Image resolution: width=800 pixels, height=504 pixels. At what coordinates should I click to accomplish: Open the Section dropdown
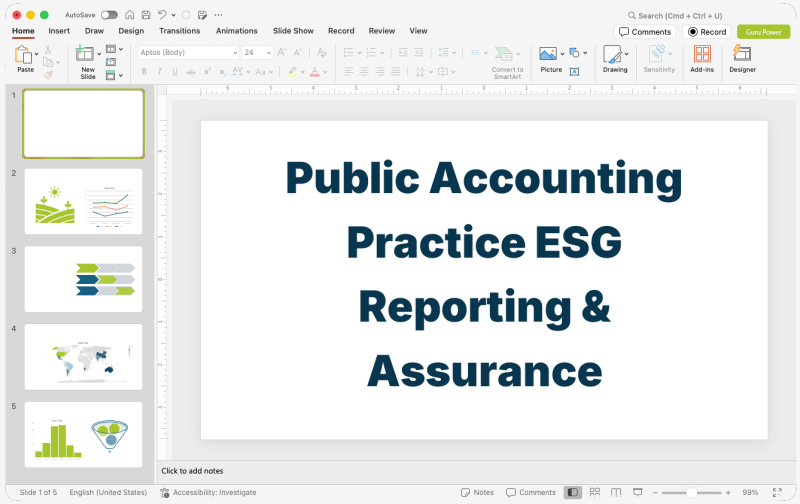click(114, 75)
